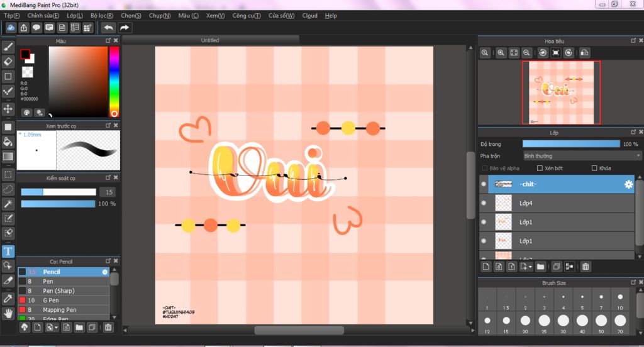Click the flip view icon in Navigator
This screenshot has width=644, height=347.
[584, 53]
